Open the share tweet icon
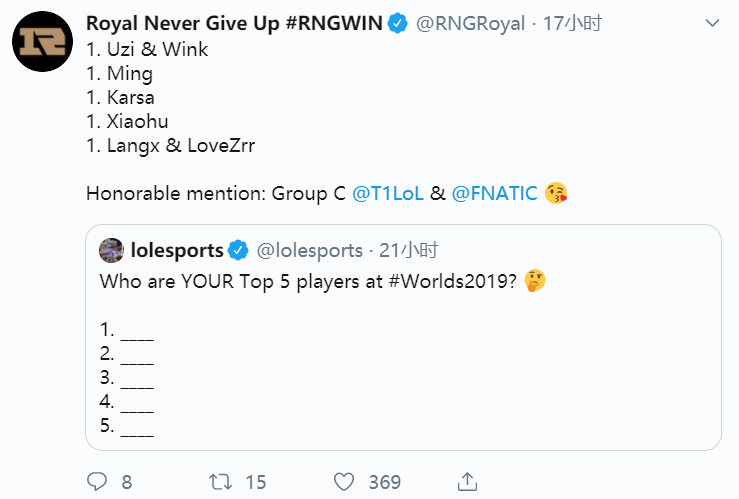 pyautogui.click(x=467, y=482)
